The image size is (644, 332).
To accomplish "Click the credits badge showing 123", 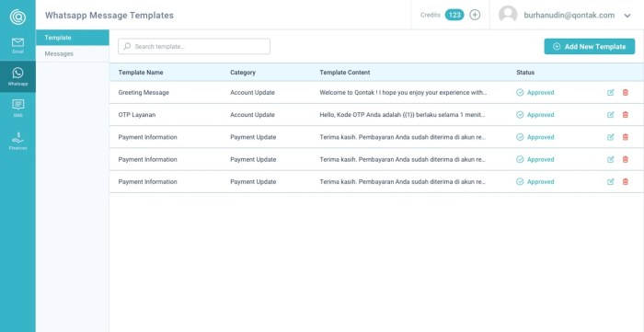I will (454, 16).
